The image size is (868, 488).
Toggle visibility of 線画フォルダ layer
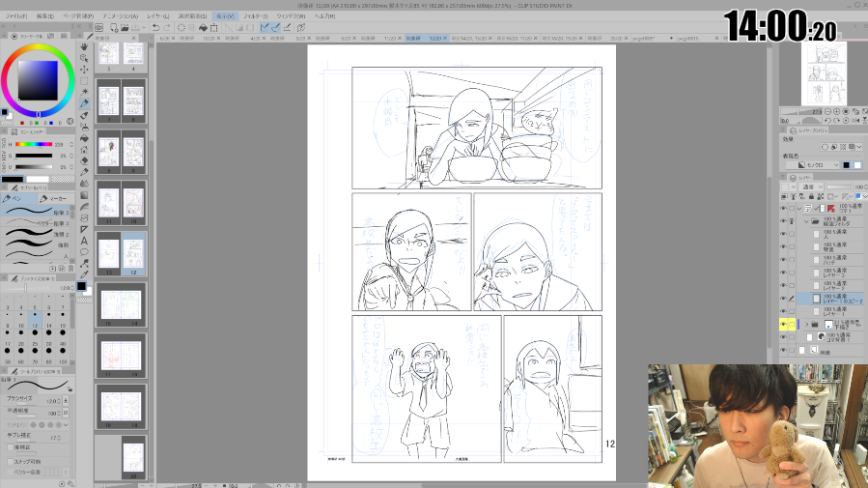(x=783, y=221)
